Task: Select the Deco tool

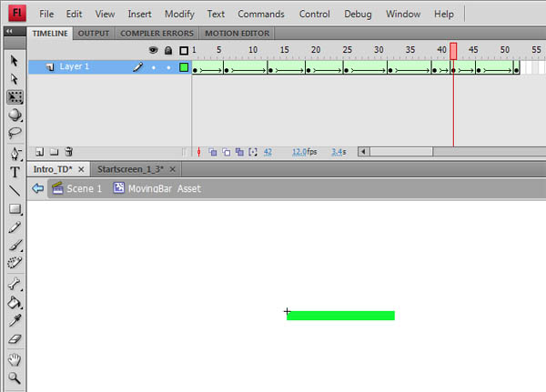Action: point(15,263)
